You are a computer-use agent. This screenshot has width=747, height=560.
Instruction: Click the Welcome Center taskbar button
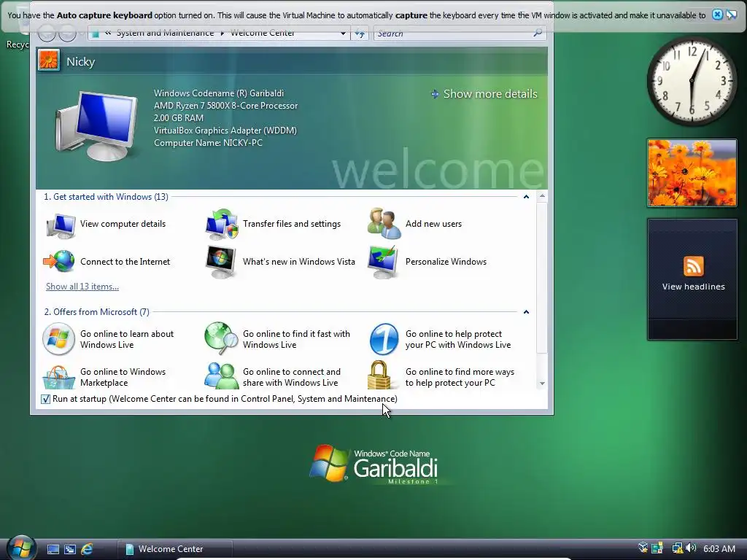[174, 549]
